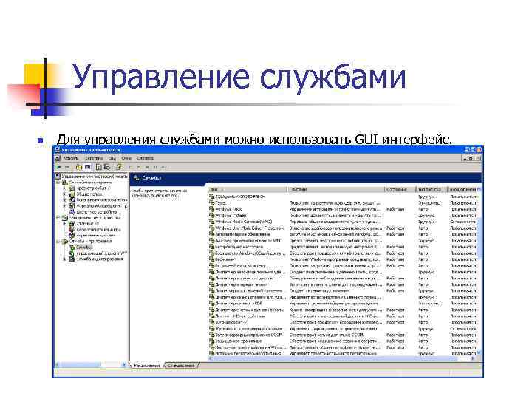Collapse the Служебные программы tree branch
This screenshot has height=399, width=532.
58,183
